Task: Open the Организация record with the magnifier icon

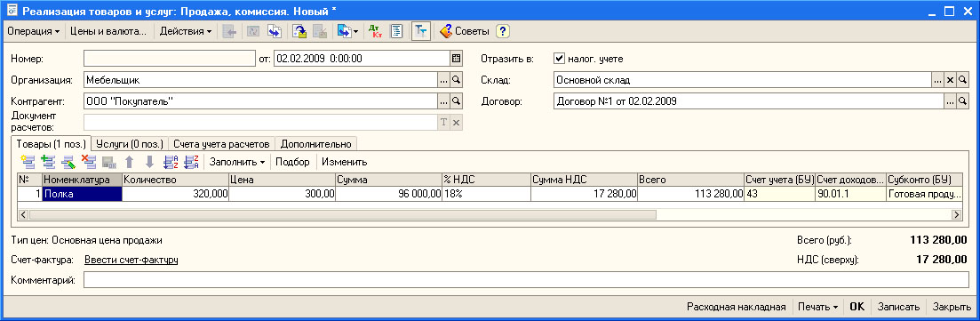Action: 457,80
